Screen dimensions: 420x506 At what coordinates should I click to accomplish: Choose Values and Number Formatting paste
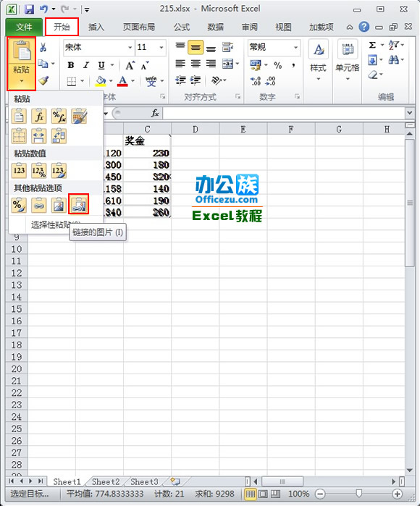39,171
